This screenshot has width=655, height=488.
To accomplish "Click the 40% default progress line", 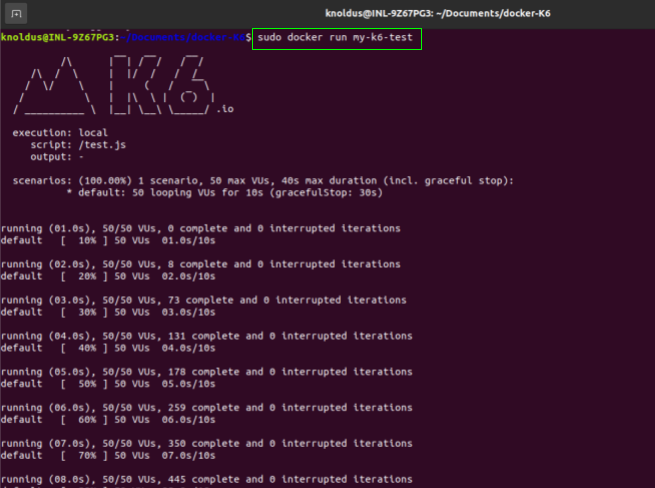I will (108, 348).
